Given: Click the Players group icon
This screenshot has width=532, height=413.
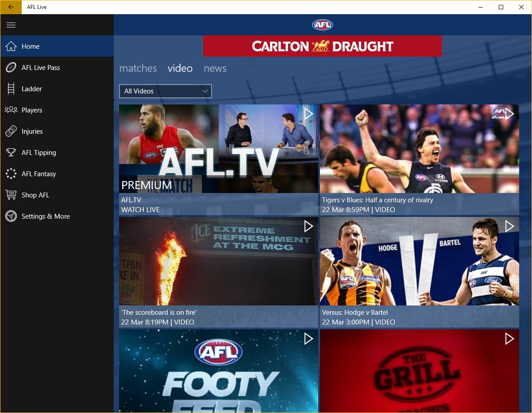Looking at the screenshot, I should pos(11,110).
